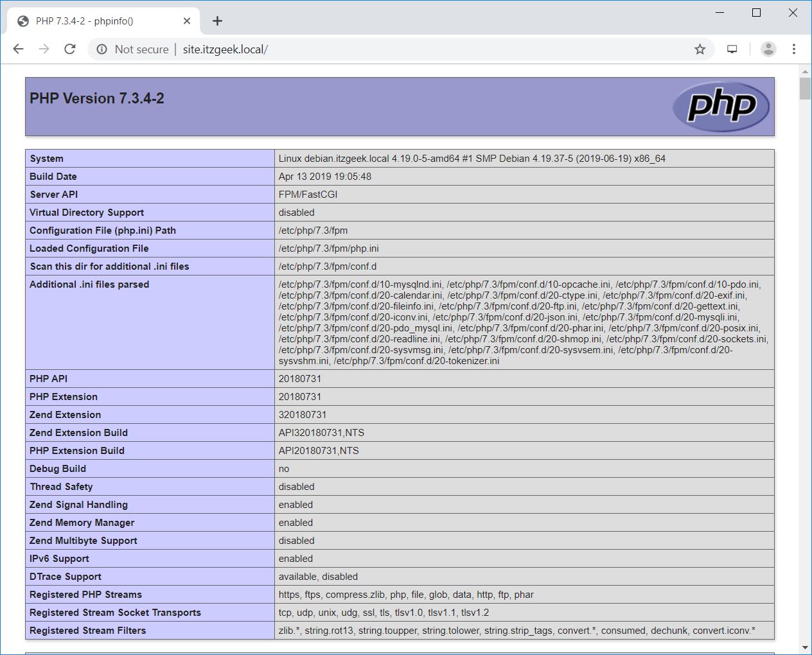
Task: Click the tcp, udp, unix transports value
Action: click(x=384, y=613)
